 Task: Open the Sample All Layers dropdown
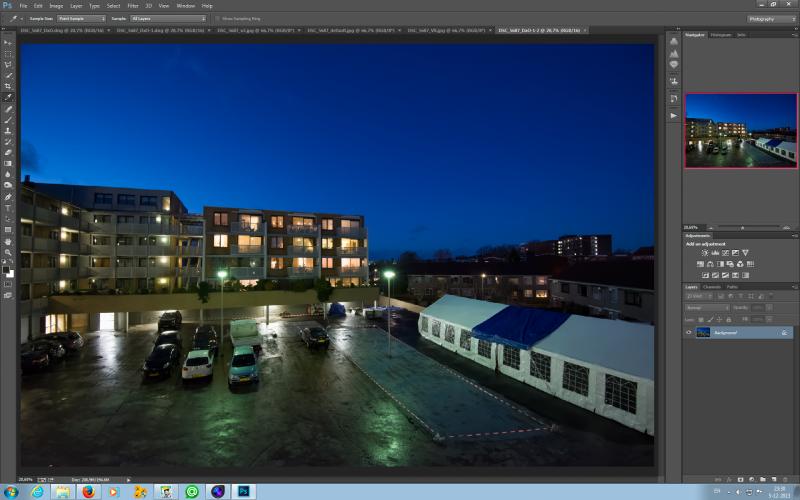click(x=168, y=19)
